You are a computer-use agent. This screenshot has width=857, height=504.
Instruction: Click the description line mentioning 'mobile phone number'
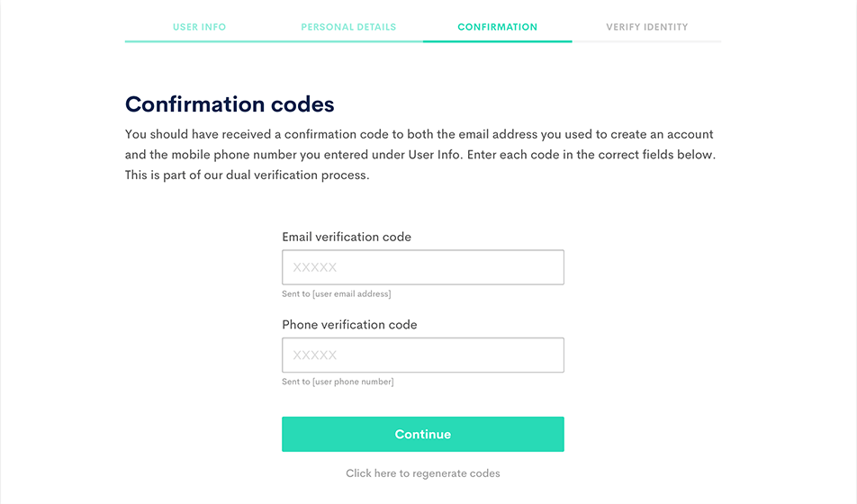pos(419,155)
